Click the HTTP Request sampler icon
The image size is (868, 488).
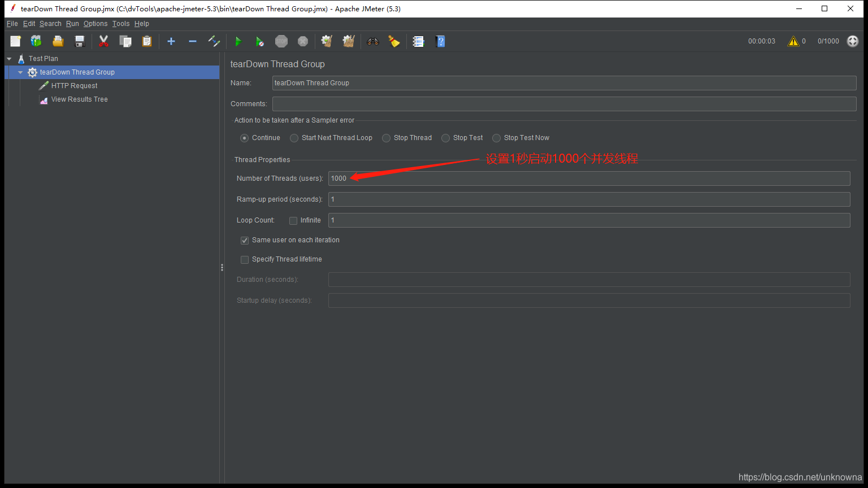[x=44, y=86]
